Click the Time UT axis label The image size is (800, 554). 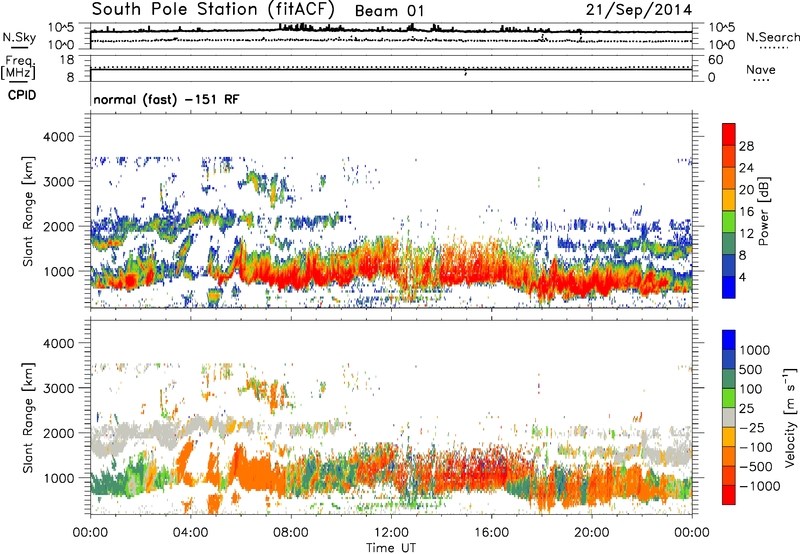click(391, 548)
